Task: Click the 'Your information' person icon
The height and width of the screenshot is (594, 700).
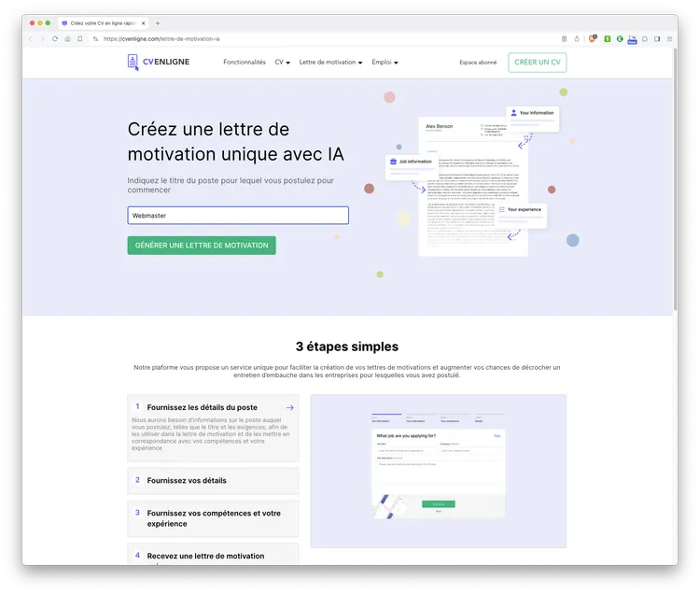Action: coord(514,113)
